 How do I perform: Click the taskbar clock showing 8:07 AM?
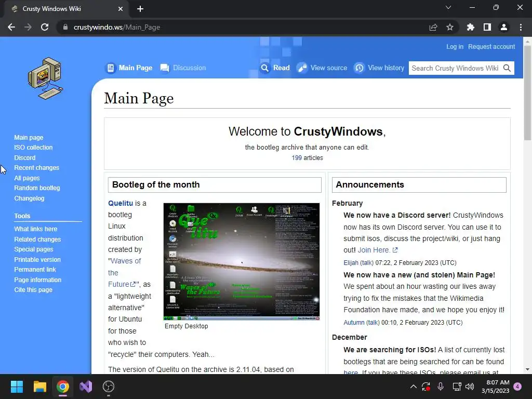(495, 387)
